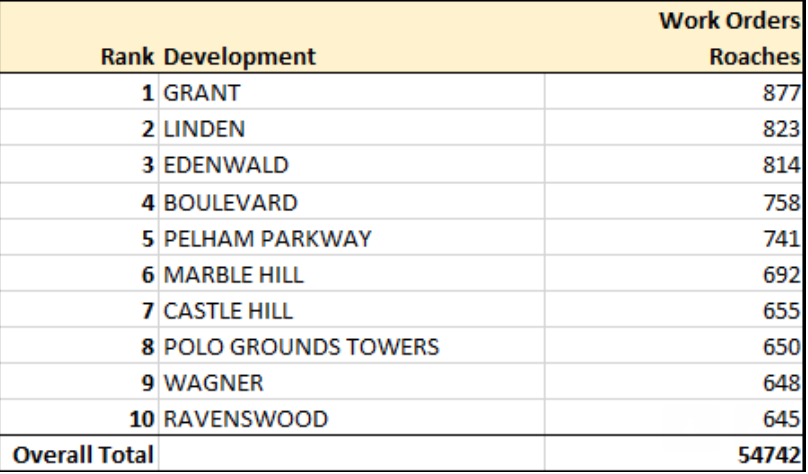
Task: Click the value 814 for EDENWALD
Action: pyautogui.click(x=781, y=165)
